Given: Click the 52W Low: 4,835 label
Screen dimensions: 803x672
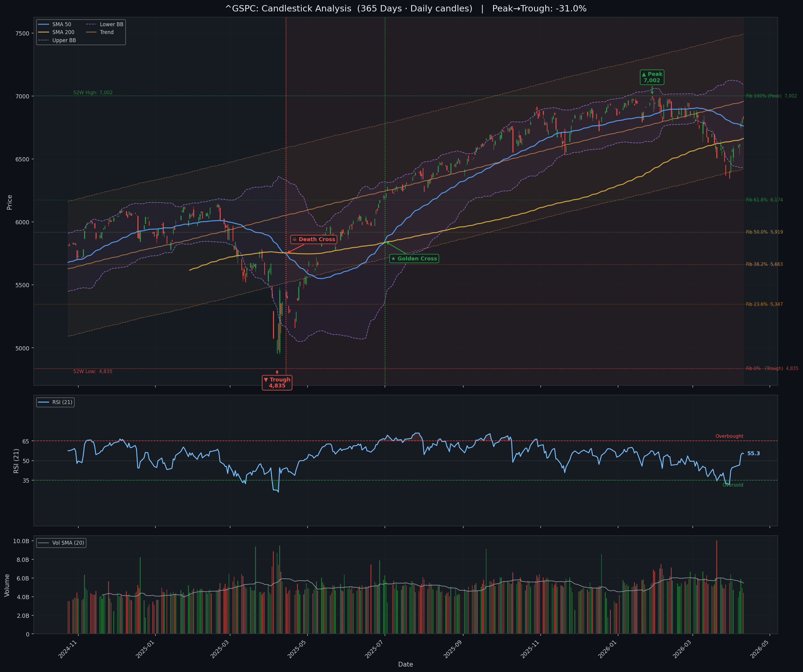Looking at the screenshot, I should pos(92,371).
